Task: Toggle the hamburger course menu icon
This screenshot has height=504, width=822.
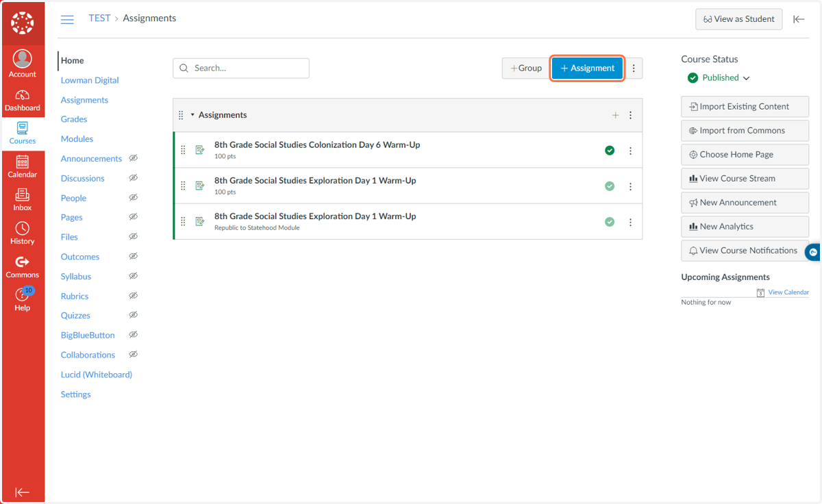Action: [x=67, y=19]
